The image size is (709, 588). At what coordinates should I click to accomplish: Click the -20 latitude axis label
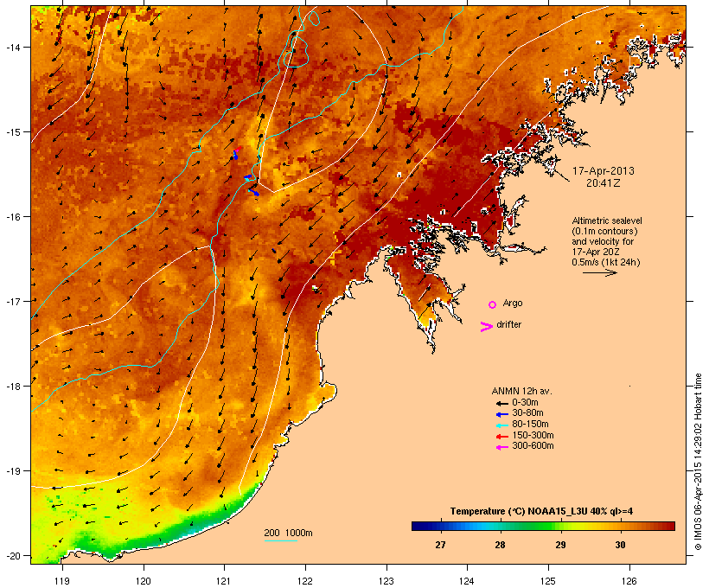click(12, 556)
